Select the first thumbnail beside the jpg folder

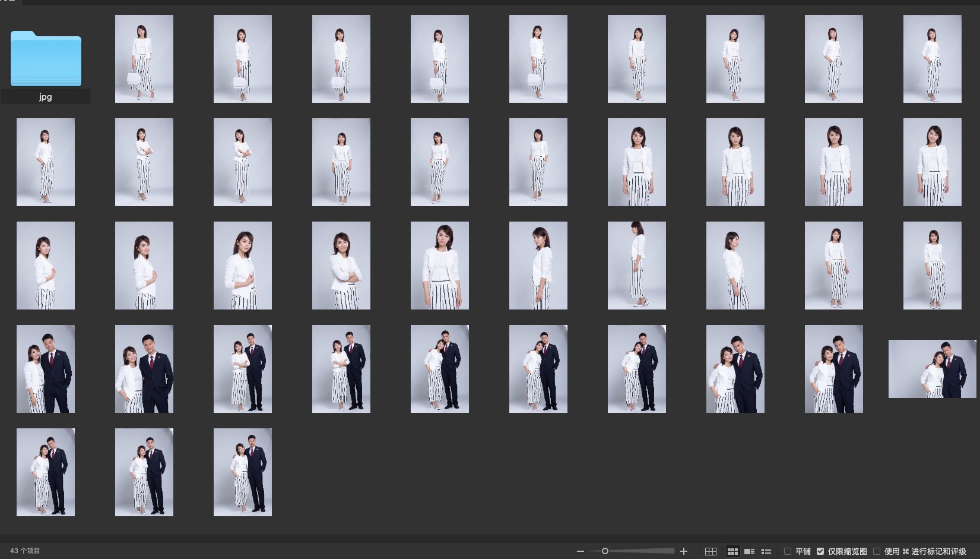144,59
